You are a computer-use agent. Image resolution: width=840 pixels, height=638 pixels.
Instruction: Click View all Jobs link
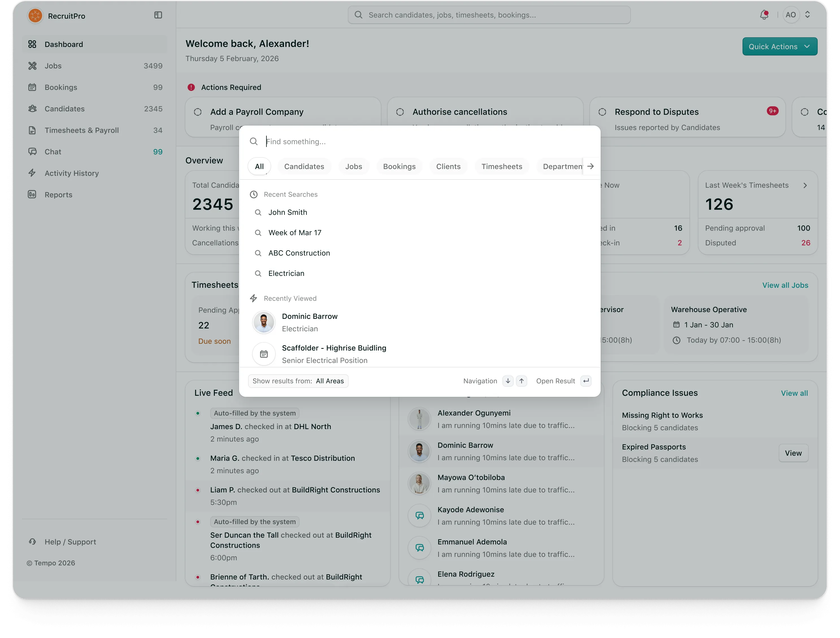(x=785, y=285)
